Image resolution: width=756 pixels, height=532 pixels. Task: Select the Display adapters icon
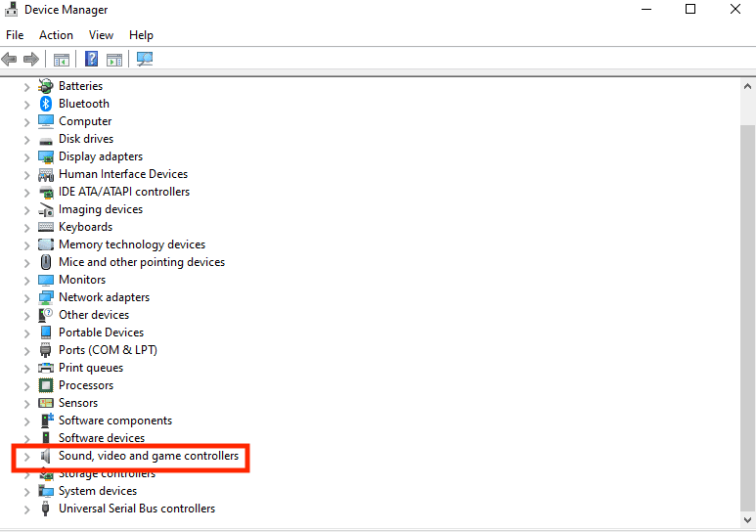[x=46, y=156]
